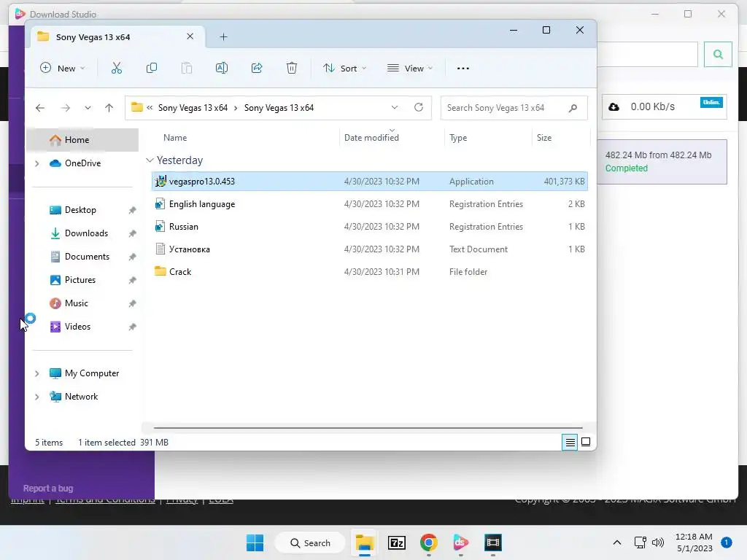This screenshot has width=747, height=560.
Task: Open the filmstrip app on taskbar
Action: coord(493,542)
